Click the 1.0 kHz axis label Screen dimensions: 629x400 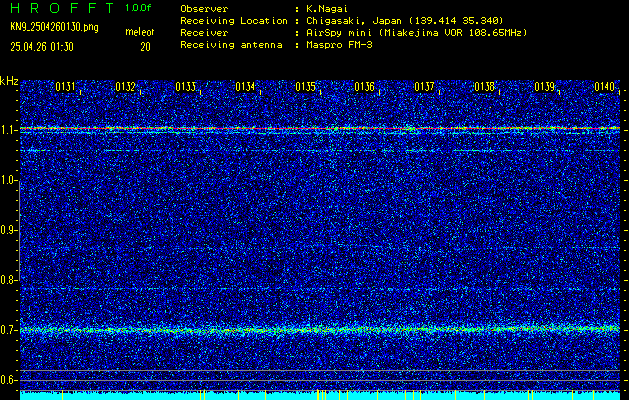pos(8,181)
